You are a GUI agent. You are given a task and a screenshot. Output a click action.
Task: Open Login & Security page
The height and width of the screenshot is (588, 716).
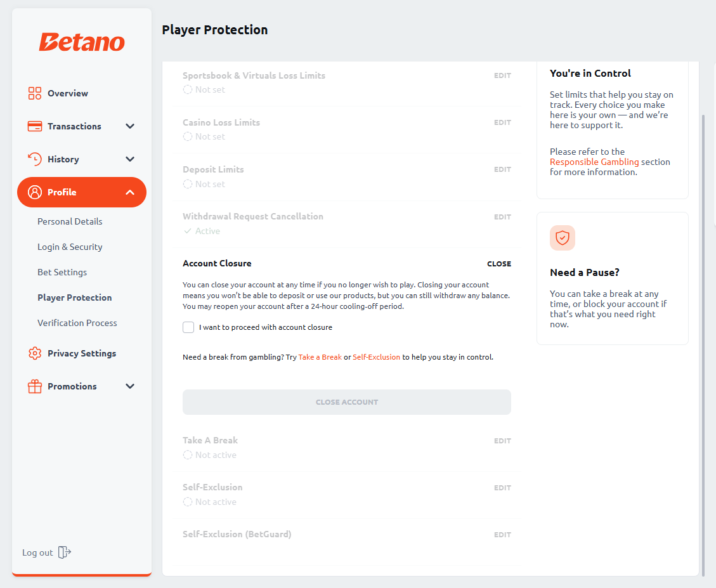pyautogui.click(x=70, y=247)
